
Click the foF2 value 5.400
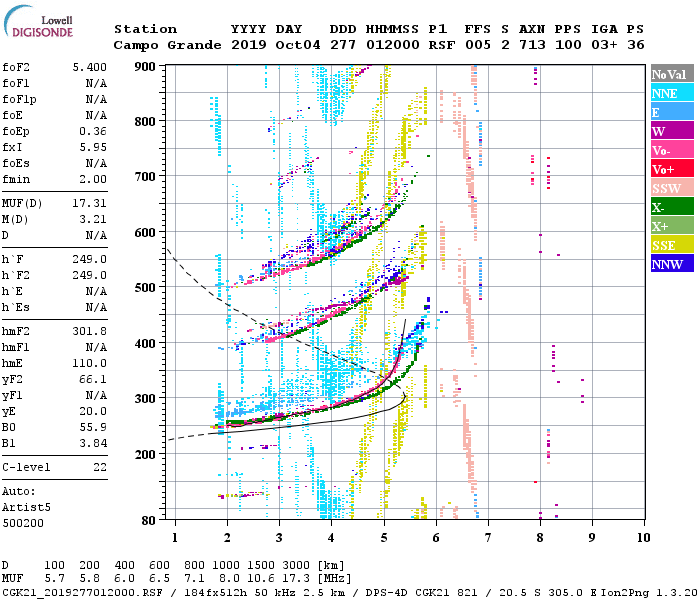90,67
